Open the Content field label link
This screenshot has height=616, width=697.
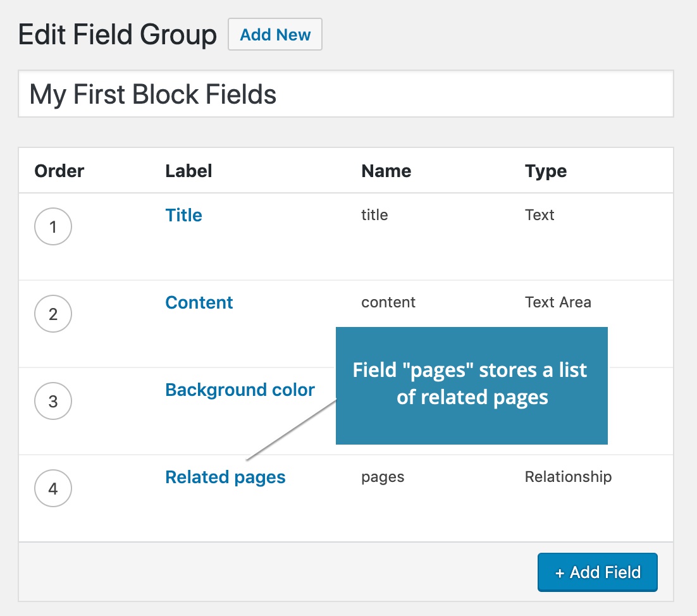coord(199,303)
